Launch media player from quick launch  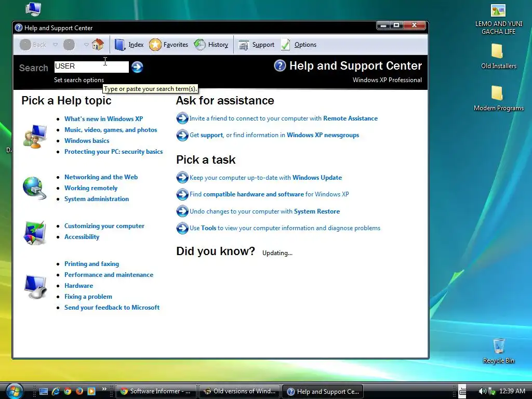(91, 391)
